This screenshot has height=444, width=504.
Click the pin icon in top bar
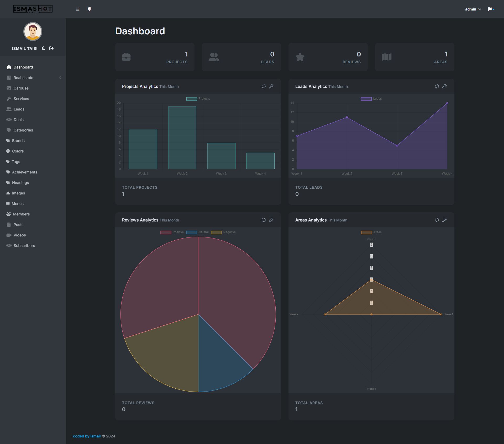89,9
